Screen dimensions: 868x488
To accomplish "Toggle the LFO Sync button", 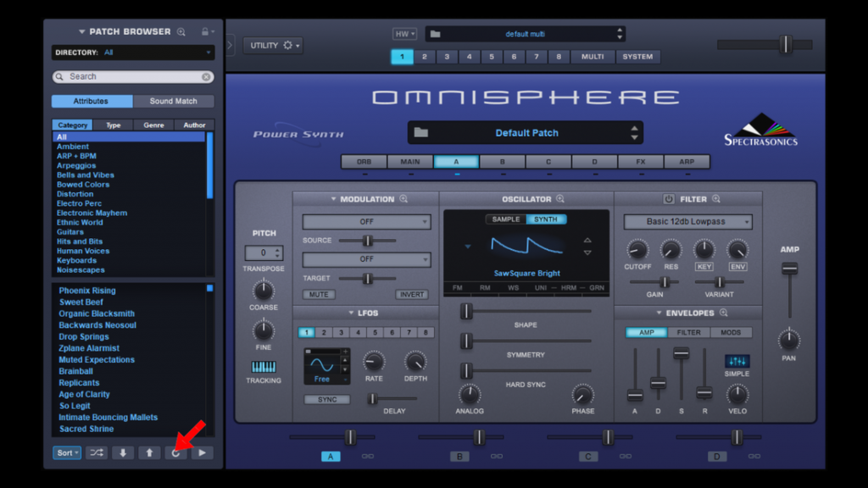I will pos(327,400).
